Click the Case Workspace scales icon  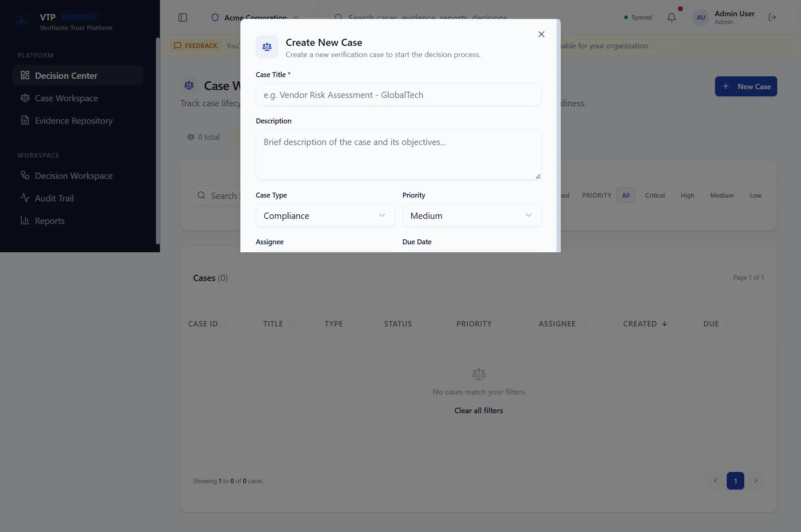click(x=25, y=98)
